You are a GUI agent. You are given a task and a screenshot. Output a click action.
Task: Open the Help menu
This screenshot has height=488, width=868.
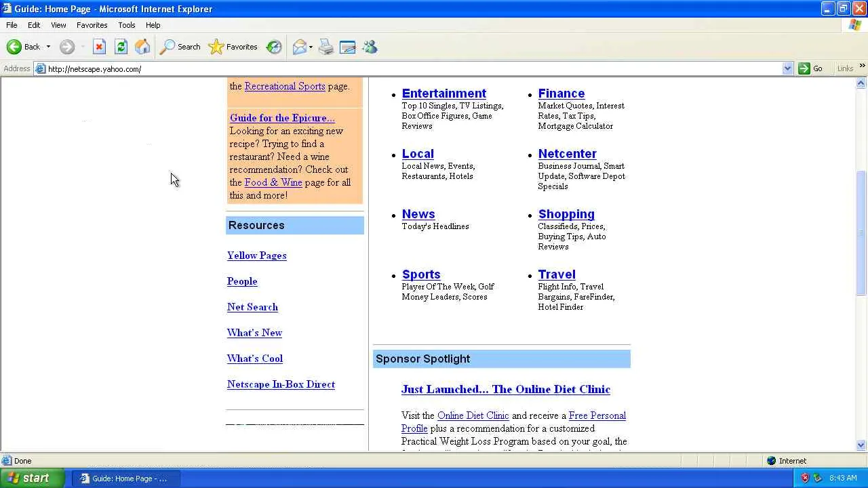153,25
